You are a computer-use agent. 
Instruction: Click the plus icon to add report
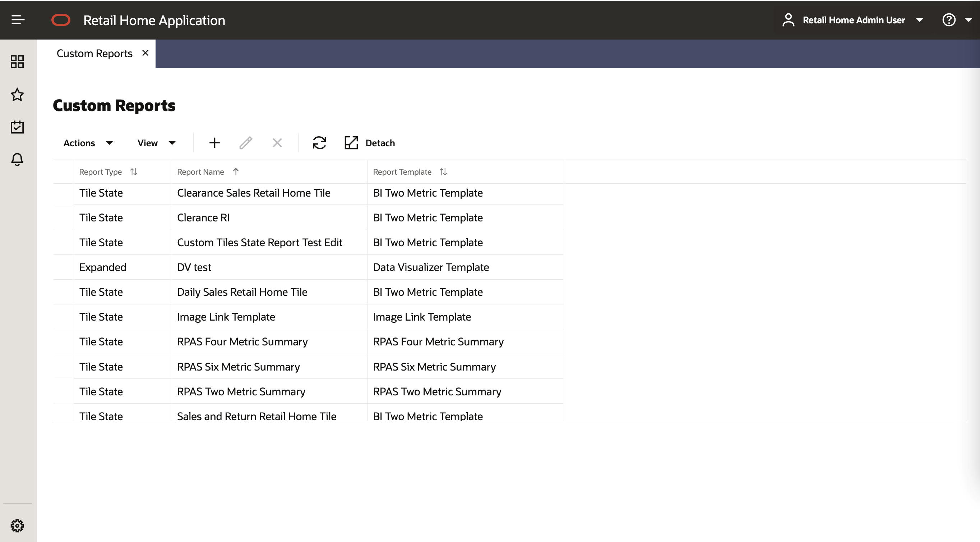pos(214,143)
